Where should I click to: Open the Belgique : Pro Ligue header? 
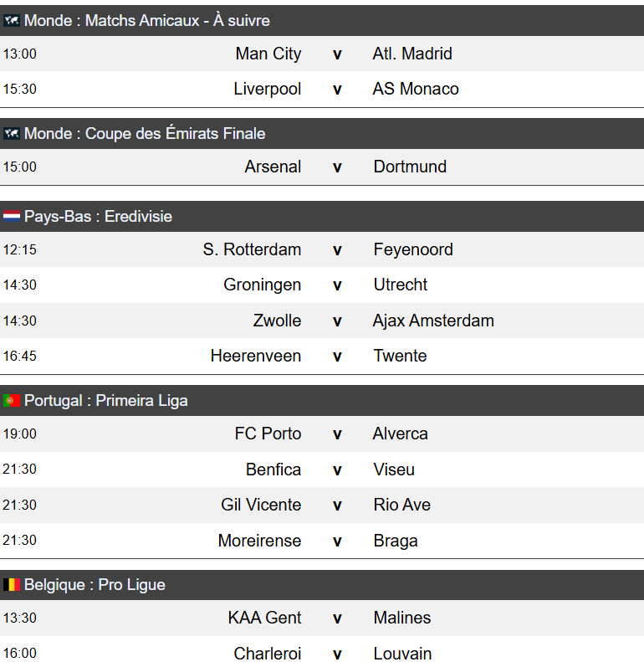[x=322, y=585]
